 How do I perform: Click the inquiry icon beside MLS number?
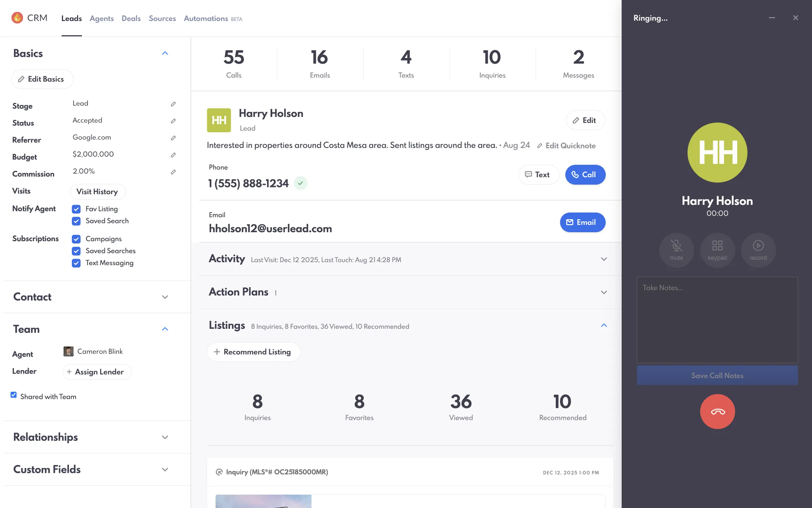coord(219,472)
